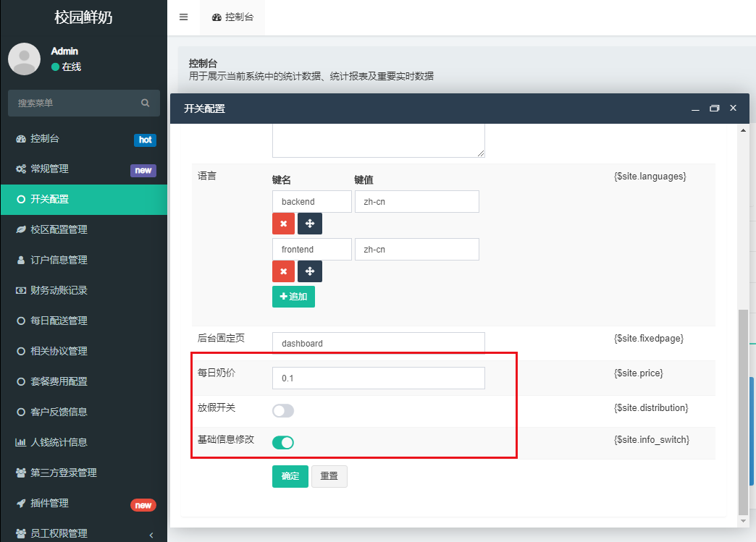
Task: Click the 确定 submit button
Action: pyautogui.click(x=290, y=476)
